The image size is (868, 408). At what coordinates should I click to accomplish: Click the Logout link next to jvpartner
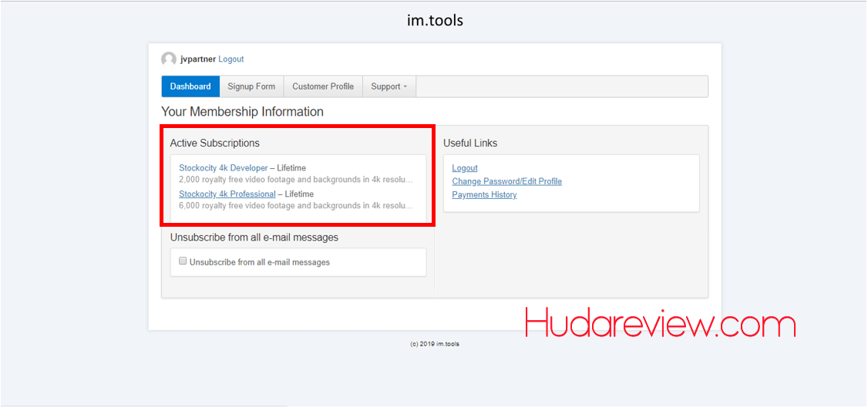230,59
